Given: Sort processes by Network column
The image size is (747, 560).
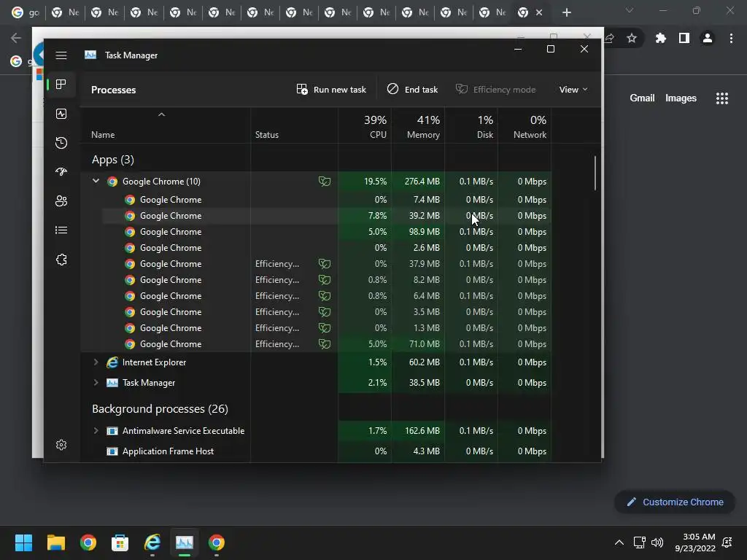Looking at the screenshot, I should tap(525, 126).
